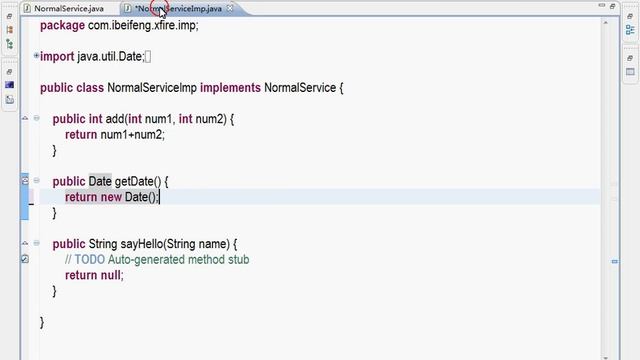
Task: Open the Outline view icon in right trim
Action: [630, 30]
